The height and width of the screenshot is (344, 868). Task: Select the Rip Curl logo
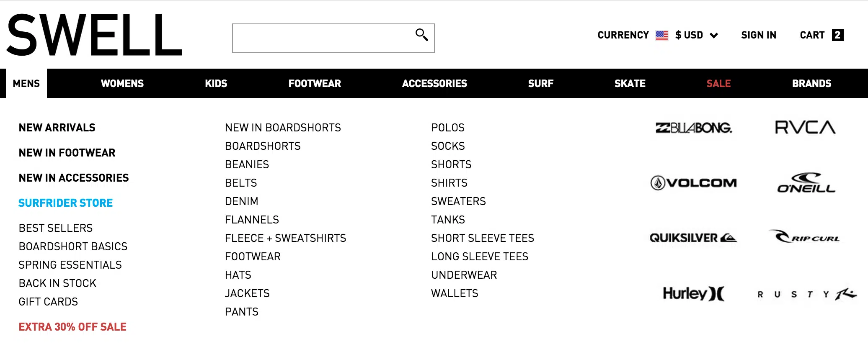point(805,237)
